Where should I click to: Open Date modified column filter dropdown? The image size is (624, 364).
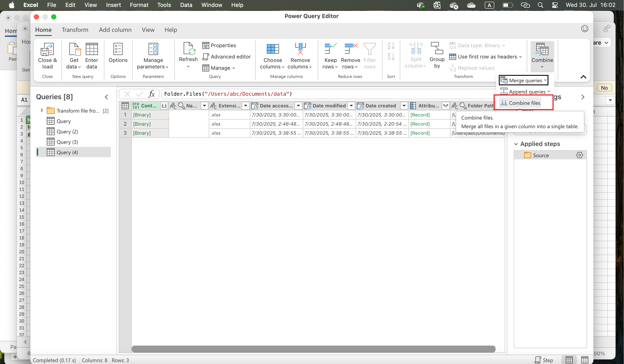tap(351, 106)
